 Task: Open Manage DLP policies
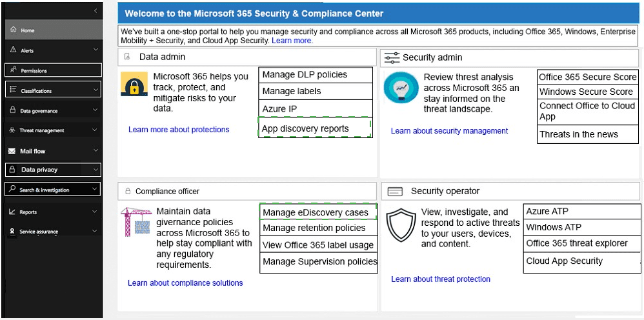[316, 75]
